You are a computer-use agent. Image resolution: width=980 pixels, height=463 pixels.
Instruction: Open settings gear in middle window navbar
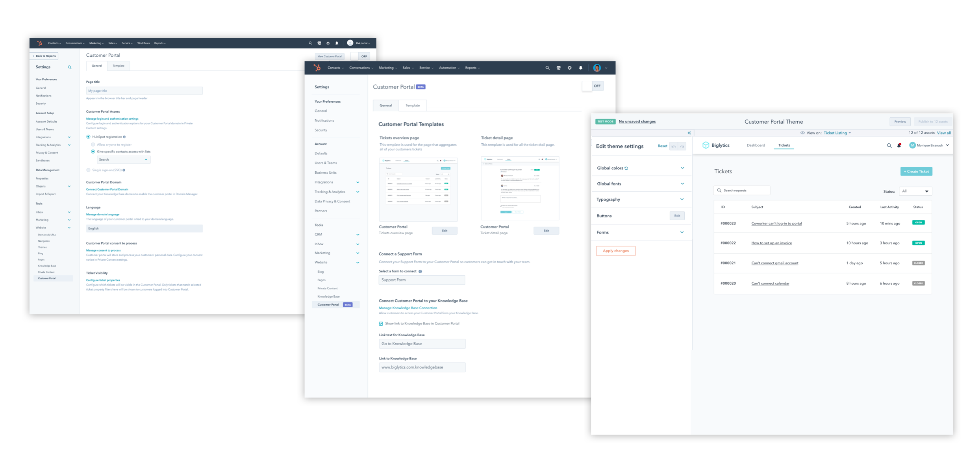tap(569, 68)
